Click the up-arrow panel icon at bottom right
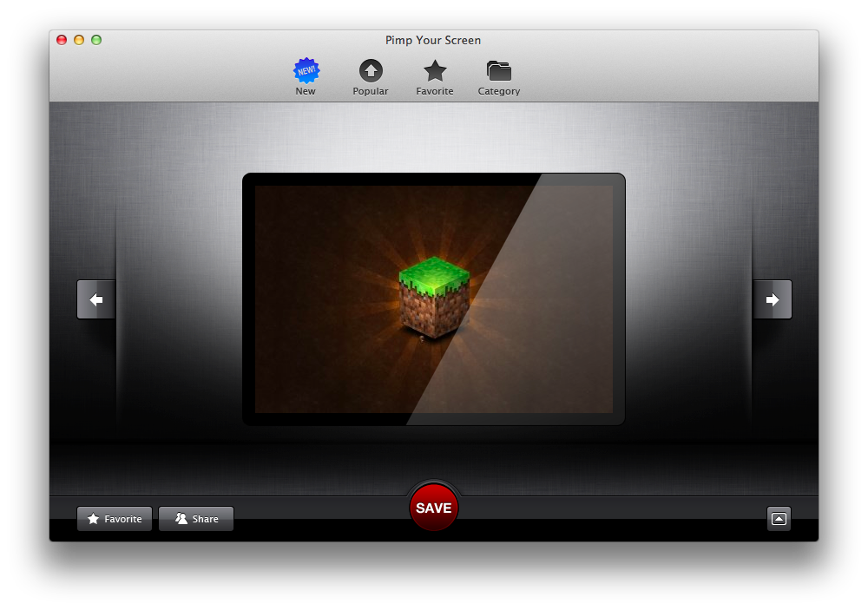The width and height of the screenshot is (868, 610). (779, 519)
